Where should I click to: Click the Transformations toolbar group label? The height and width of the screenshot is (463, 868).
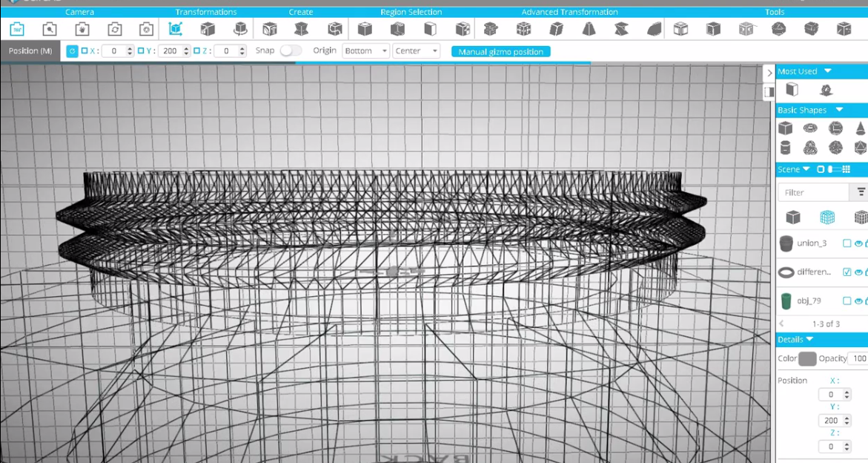pyautogui.click(x=206, y=12)
